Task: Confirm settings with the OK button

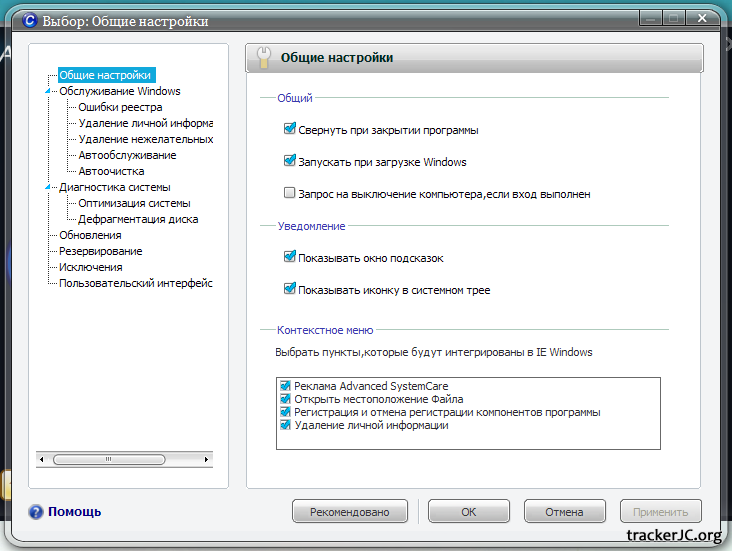Action: pos(468,512)
